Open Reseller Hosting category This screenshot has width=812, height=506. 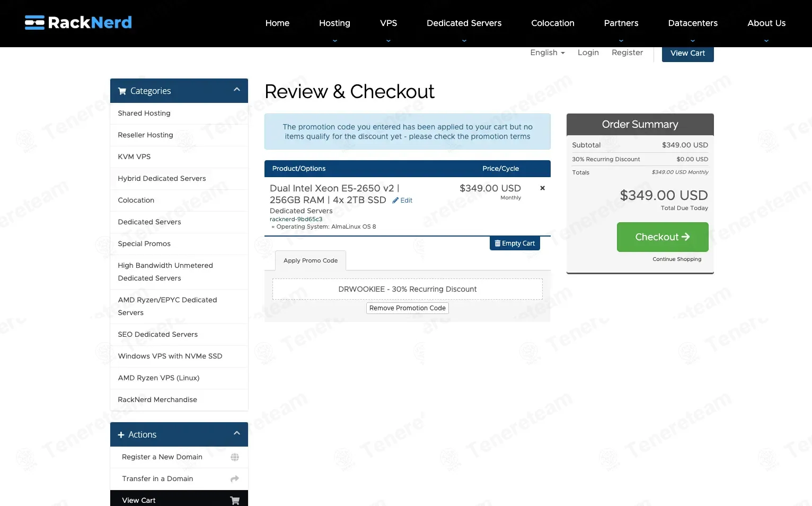[179, 135]
